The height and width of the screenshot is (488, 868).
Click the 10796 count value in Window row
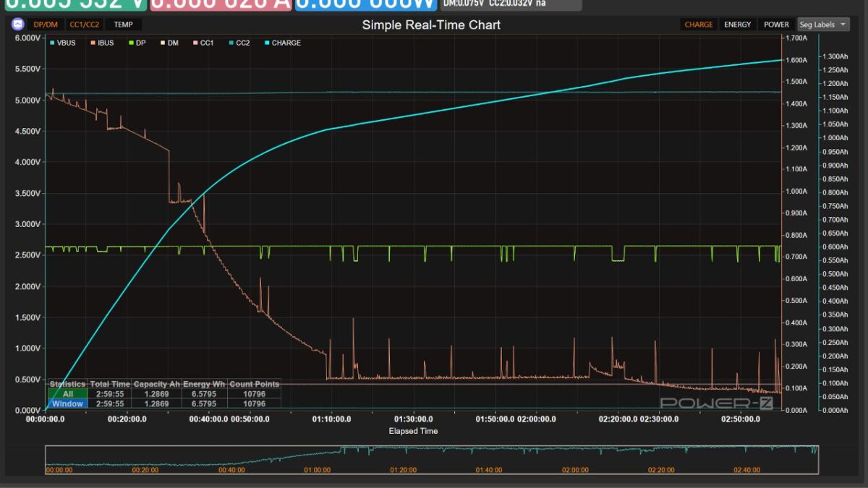click(x=254, y=403)
